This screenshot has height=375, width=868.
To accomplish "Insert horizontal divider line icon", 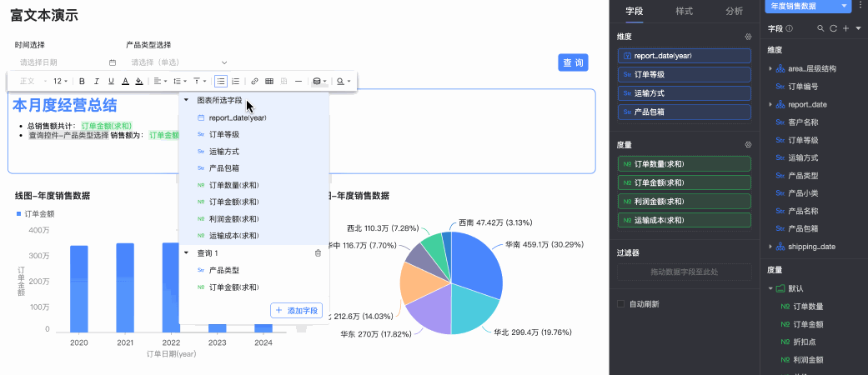I will pos(299,82).
